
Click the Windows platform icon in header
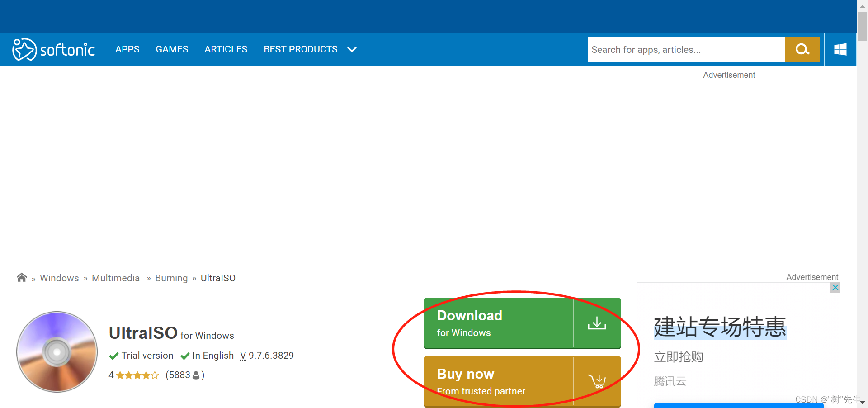[840, 49]
